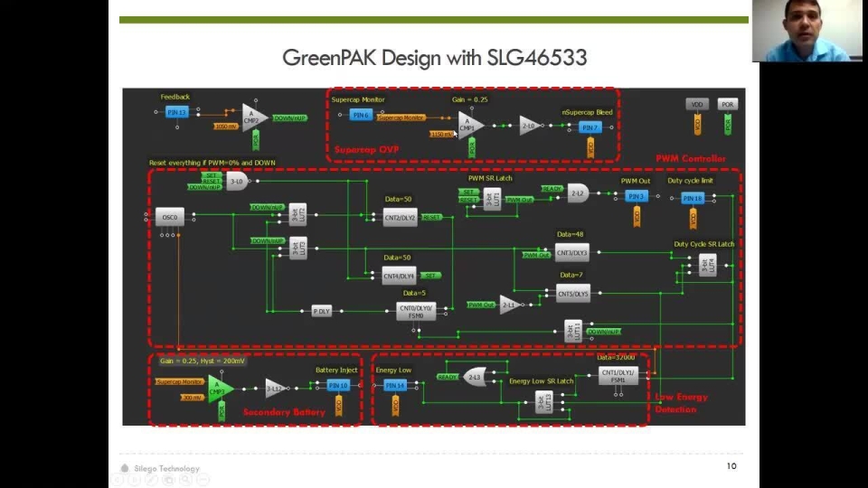The image size is (868, 488).
Task: Click the CNT1/DLY1/FSM1 counter block
Action: (x=618, y=375)
